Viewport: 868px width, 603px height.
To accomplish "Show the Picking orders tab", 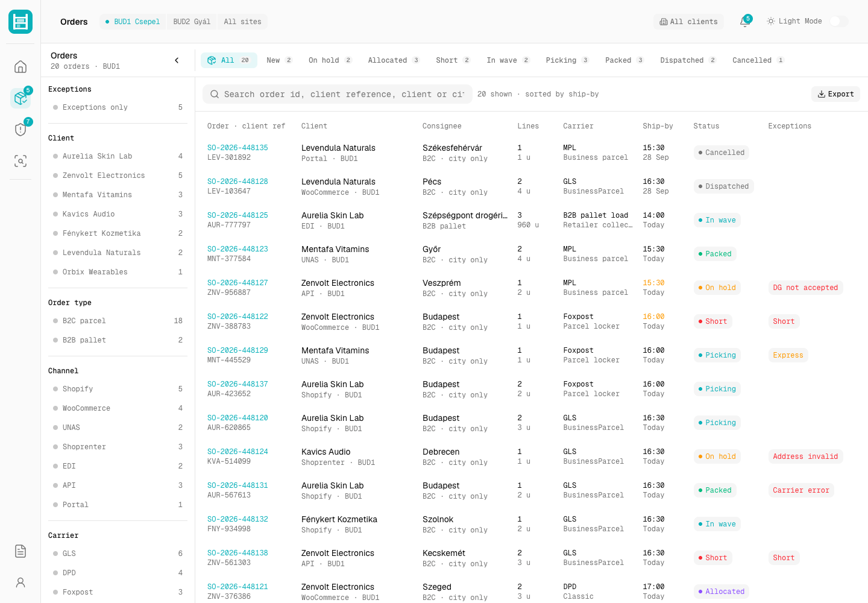I will pyautogui.click(x=567, y=60).
